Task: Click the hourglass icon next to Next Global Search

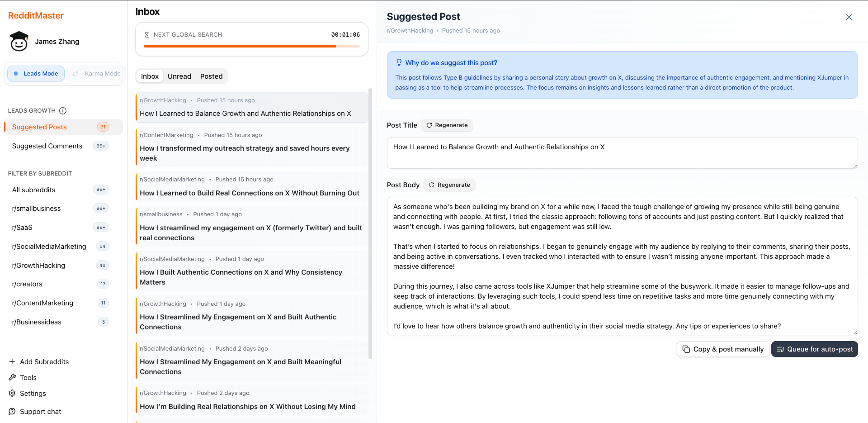Action: pos(146,34)
